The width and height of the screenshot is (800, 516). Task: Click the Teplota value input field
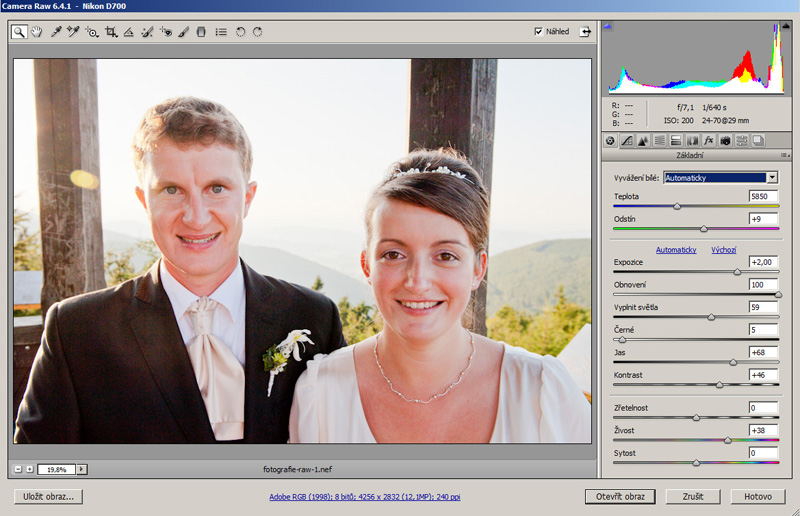click(x=763, y=196)
